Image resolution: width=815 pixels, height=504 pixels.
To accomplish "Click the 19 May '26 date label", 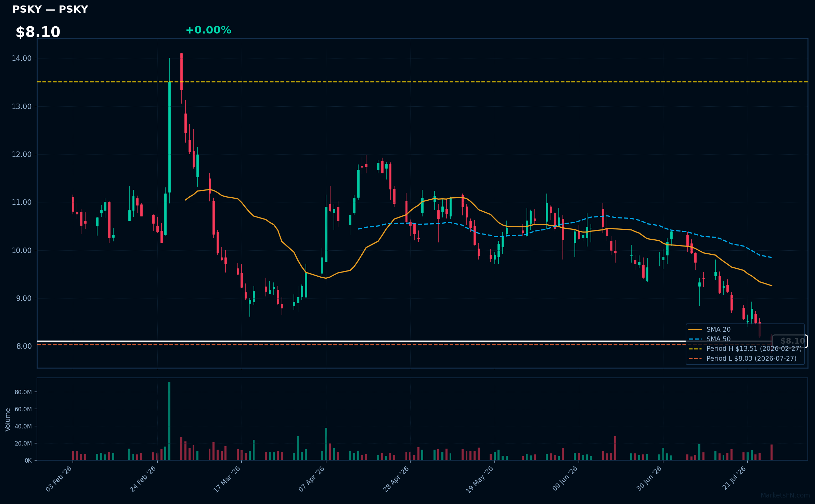I will coord(480,479).
